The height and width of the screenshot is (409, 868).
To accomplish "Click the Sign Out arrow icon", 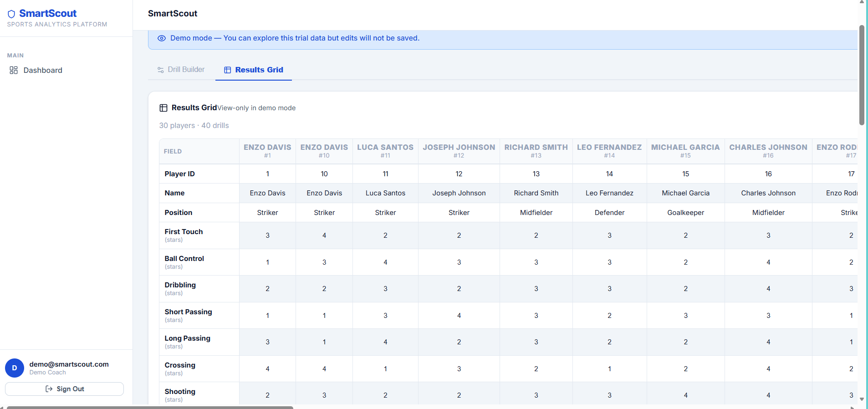I will click(x=49, y=389).
